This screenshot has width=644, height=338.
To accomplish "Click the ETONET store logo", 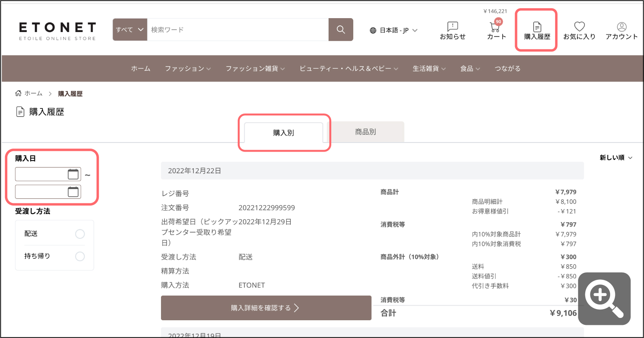I will [x=58, y=31].
